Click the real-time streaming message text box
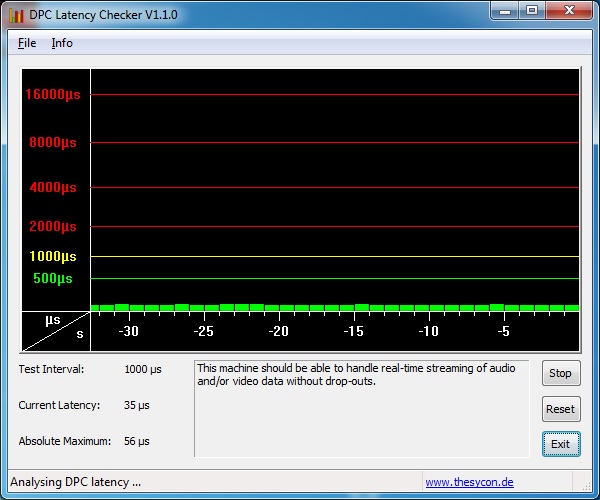The image size is (600, 500). tap(362, 409)
